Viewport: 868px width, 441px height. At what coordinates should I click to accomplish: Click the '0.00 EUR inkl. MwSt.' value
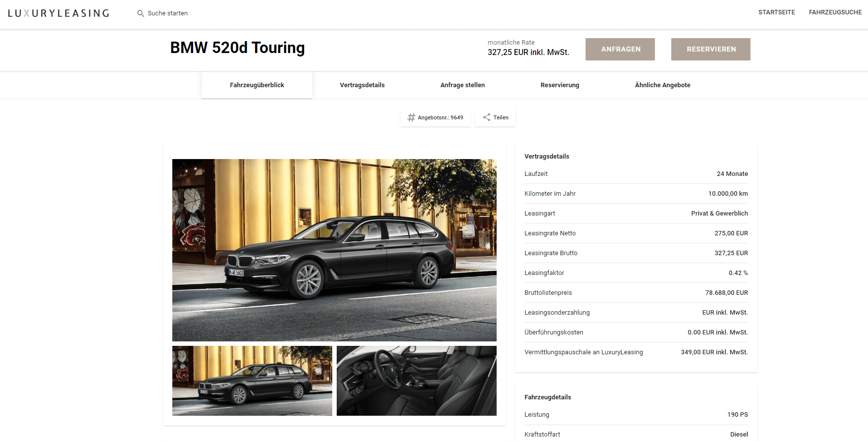coord(717,332)
